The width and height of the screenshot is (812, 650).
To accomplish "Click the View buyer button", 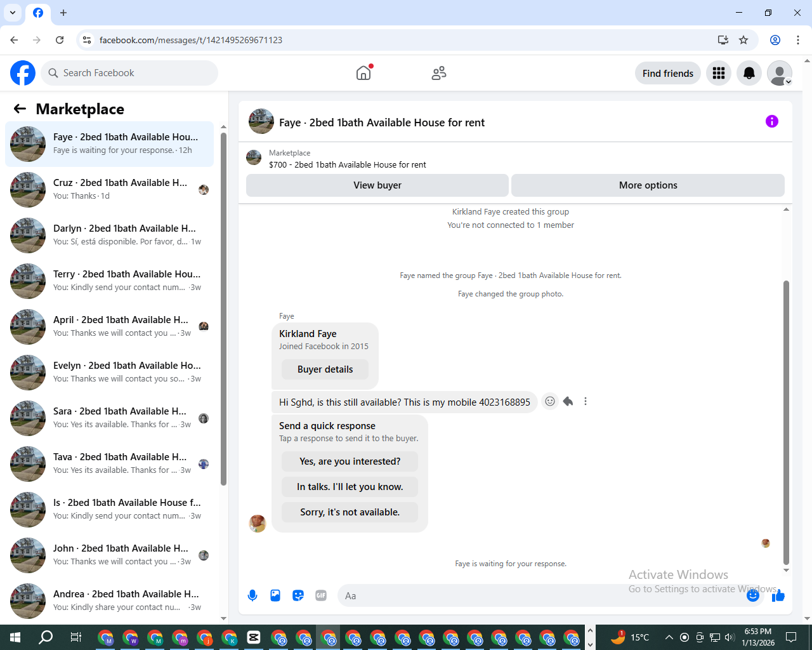I will (x=377, y=185).
